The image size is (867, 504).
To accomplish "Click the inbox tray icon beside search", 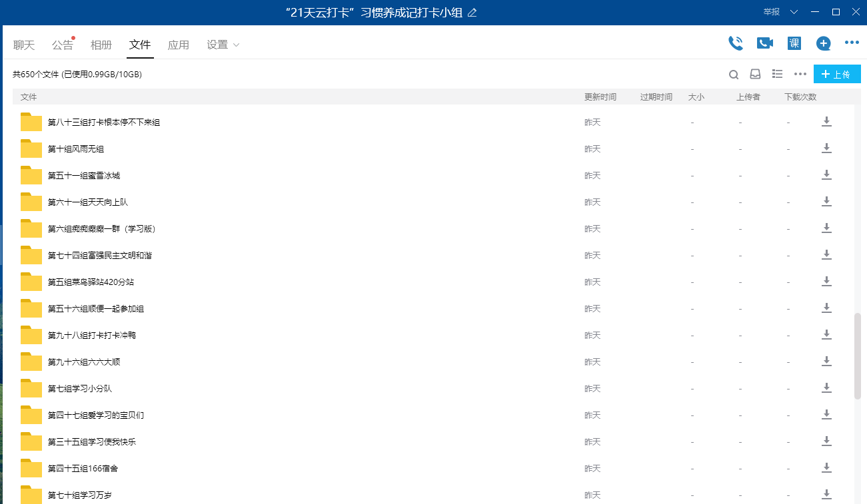I will (755, 74).
